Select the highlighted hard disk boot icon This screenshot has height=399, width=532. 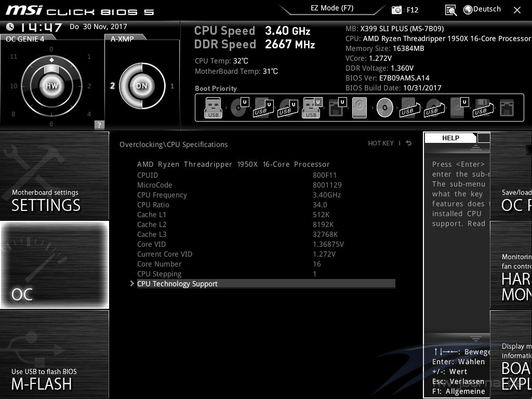point(360,108)
